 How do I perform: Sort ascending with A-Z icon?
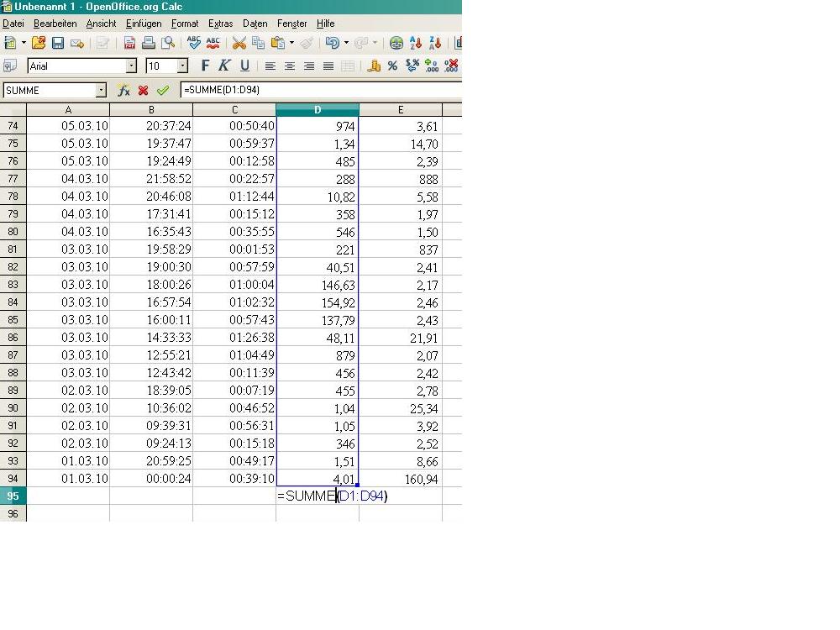tap(416, 43)
